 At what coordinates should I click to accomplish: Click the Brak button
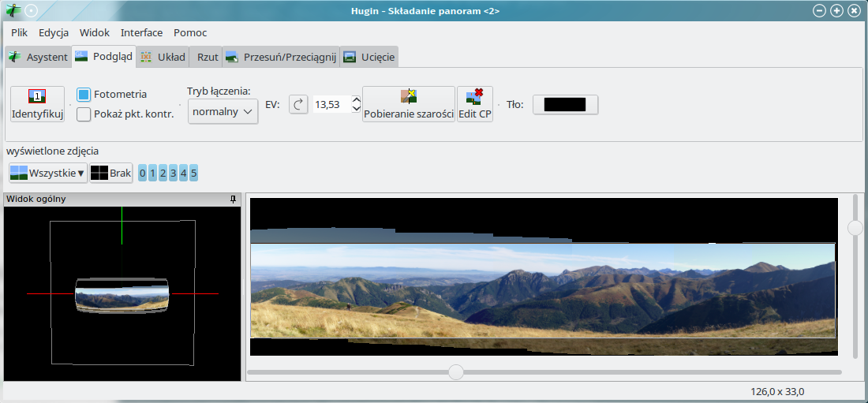(x=110, y=173)
